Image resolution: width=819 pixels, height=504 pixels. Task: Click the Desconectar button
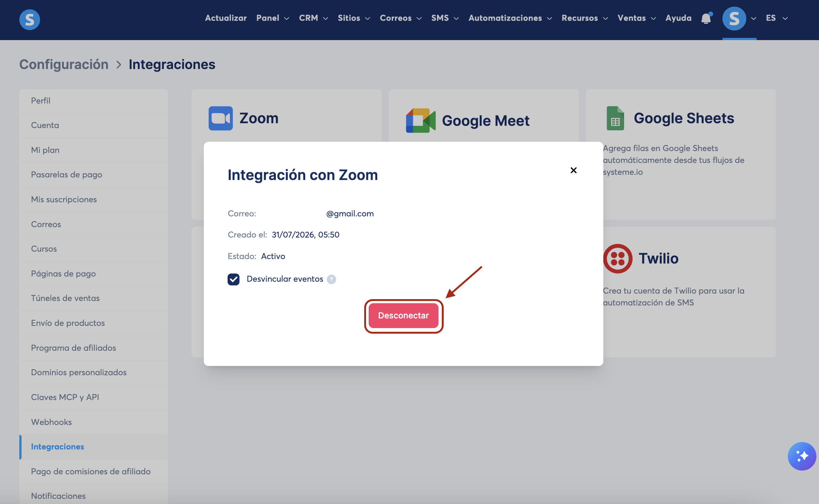point(404,315)
